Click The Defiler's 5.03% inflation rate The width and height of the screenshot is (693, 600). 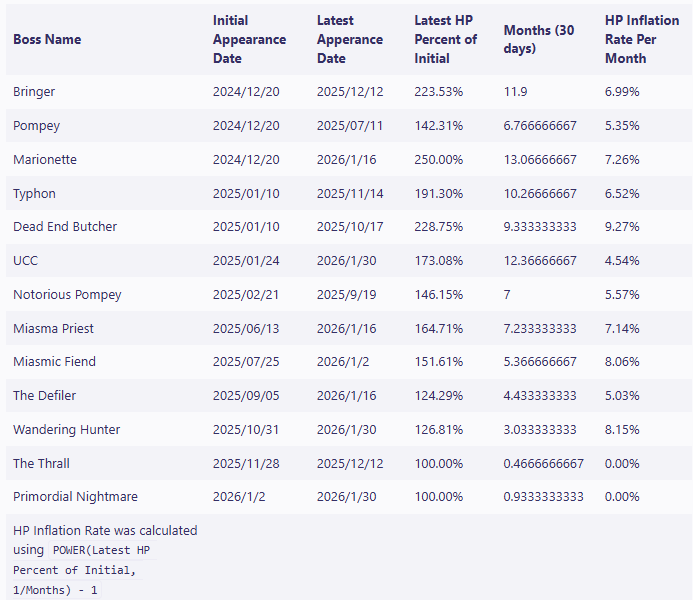622,396
